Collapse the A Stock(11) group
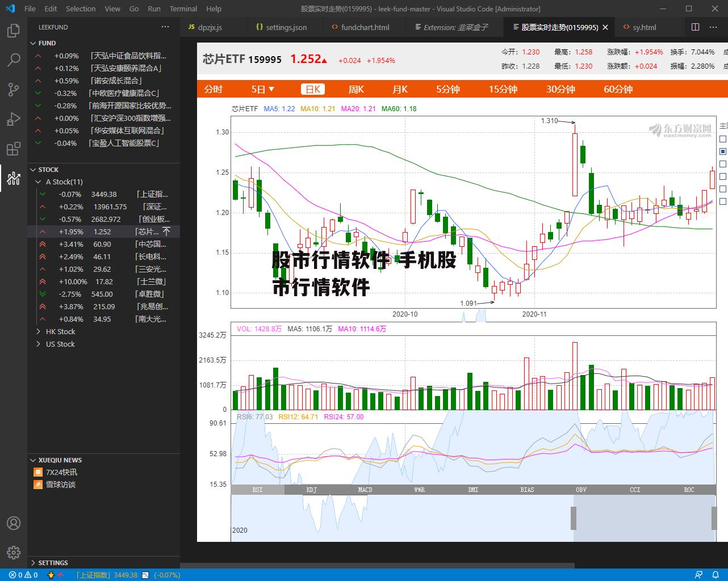Image resolution: width=728 pixels, height=581 pixels. [x=103, y=182]
